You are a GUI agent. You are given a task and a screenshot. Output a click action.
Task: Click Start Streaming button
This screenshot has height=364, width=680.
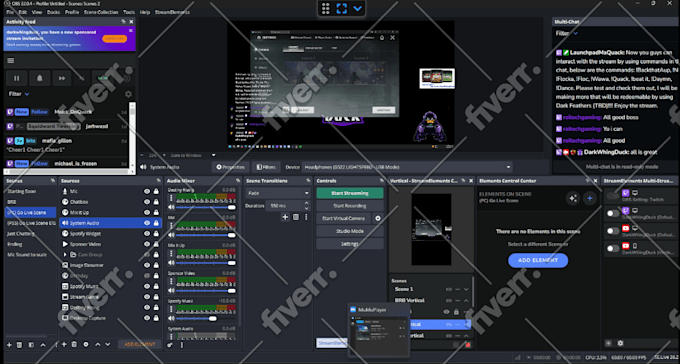tap(350, 193)
